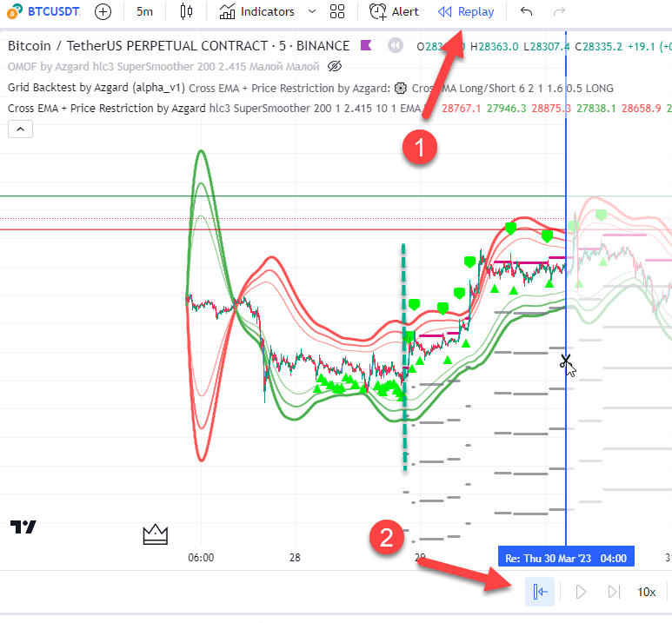Viewport: 672px width, 623px height.
Task: Select the Cross EMA + Price Restriction legend row
Action: [214, 109]
